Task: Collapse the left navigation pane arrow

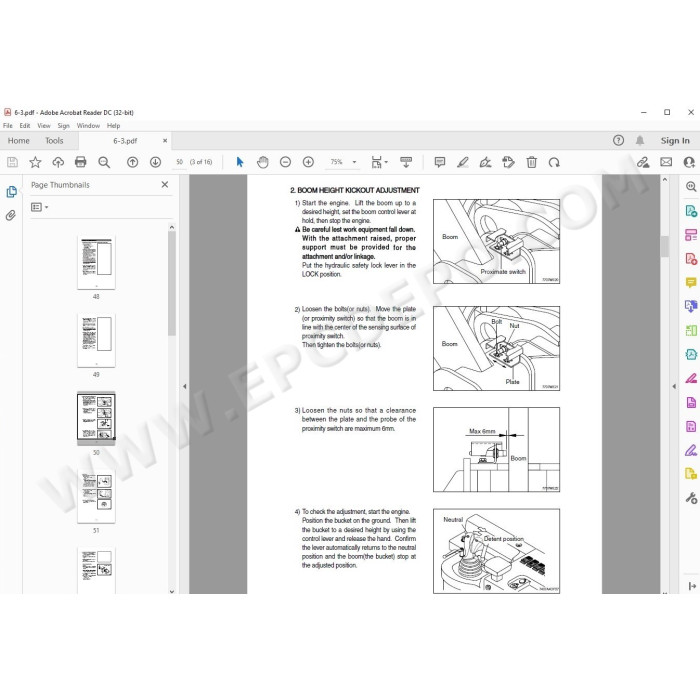Action: click(x=184, y=387)
